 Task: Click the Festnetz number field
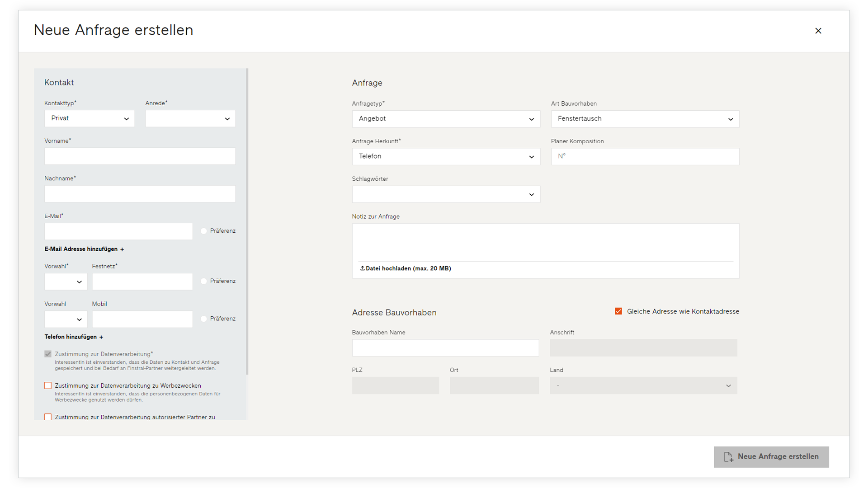coord(142,282)
